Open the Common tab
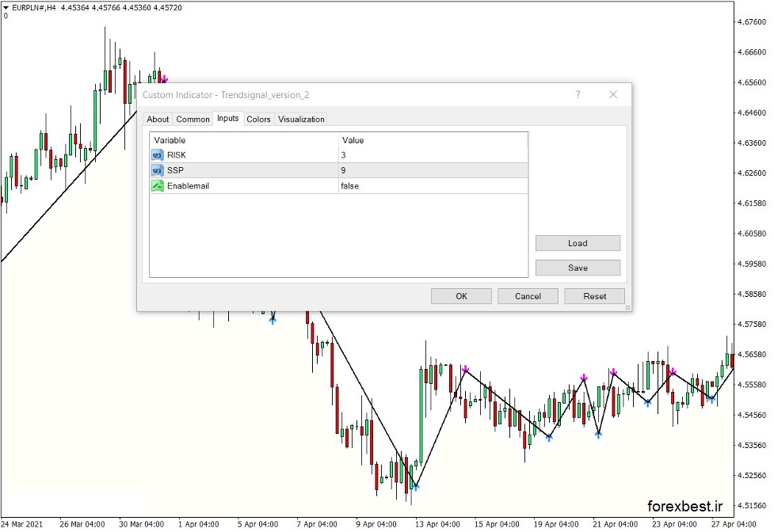 click(193, 120)
